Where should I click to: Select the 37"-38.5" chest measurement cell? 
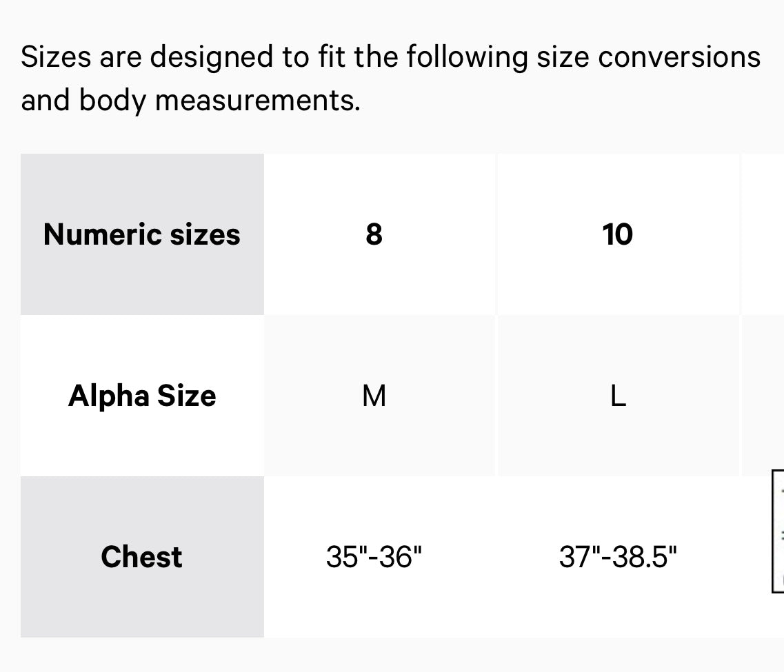coord(617,556)
